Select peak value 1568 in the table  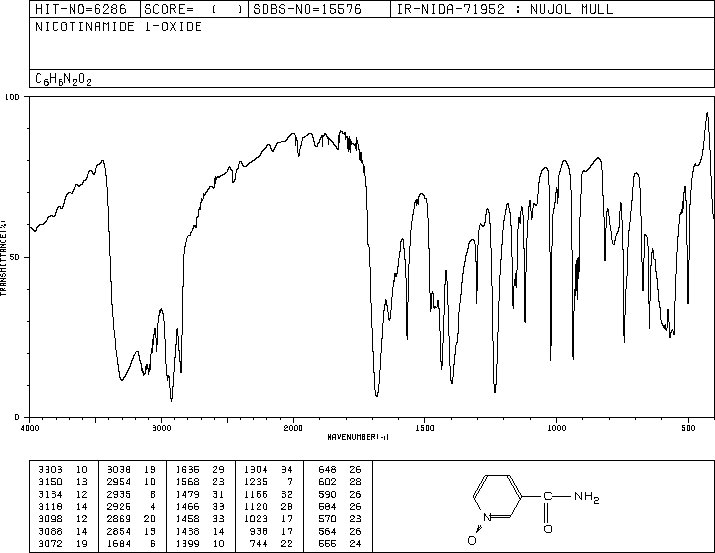click(x=188, y=481)
